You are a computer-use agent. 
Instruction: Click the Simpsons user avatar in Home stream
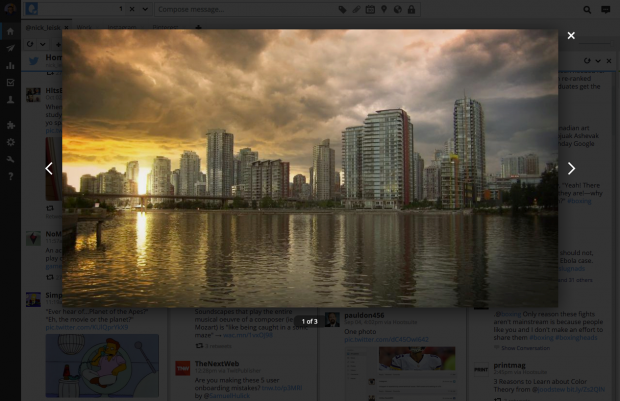33,299
